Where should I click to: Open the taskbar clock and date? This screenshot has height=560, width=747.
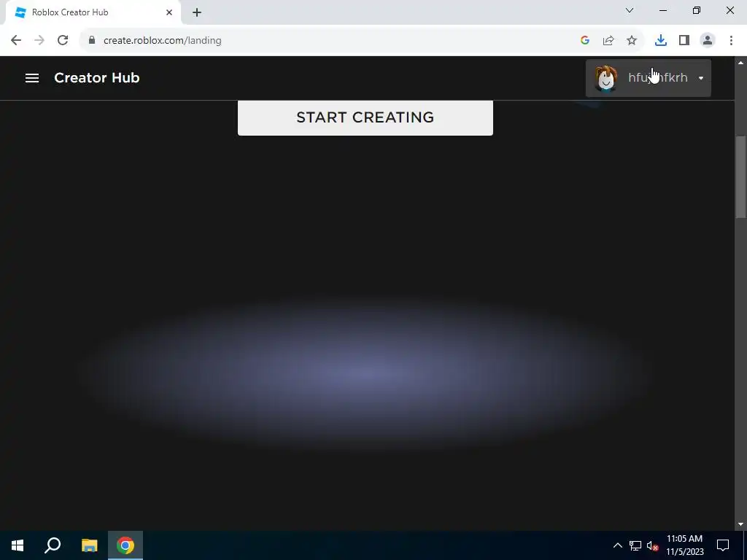pos(684,545)
